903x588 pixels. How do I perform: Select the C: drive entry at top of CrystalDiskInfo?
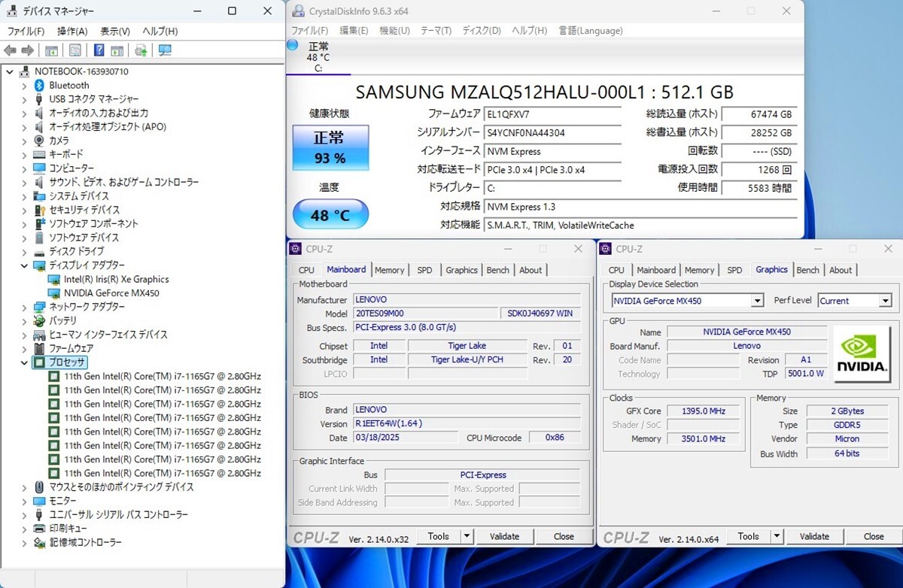pos(318,57)
